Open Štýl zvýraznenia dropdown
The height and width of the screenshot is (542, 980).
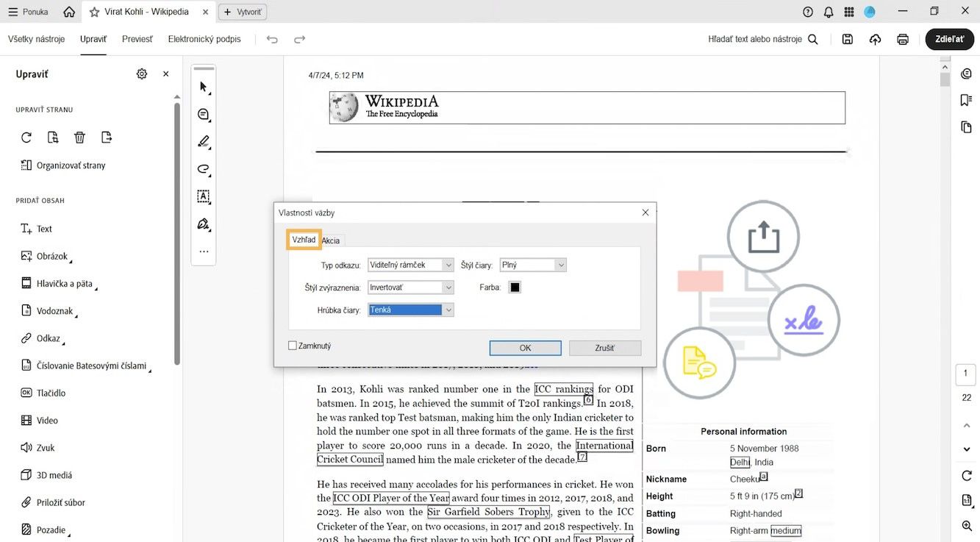[410, 288]
